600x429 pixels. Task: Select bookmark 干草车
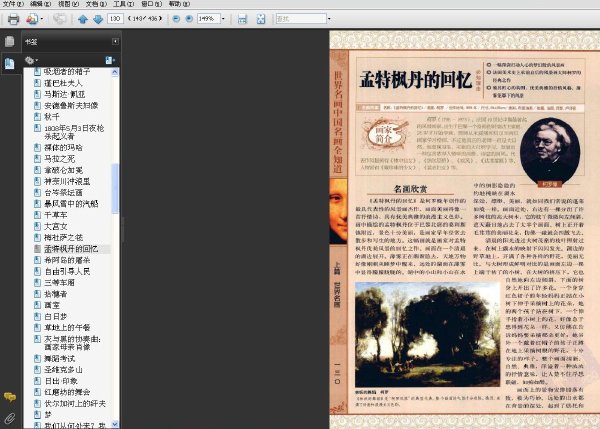pyautogui.click(x=55, y=215)
